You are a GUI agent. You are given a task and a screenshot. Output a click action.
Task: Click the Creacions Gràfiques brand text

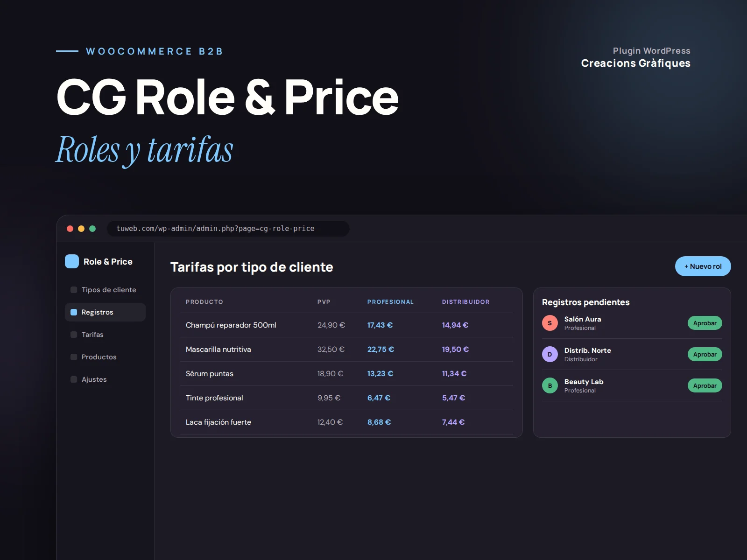coord(636,63)
